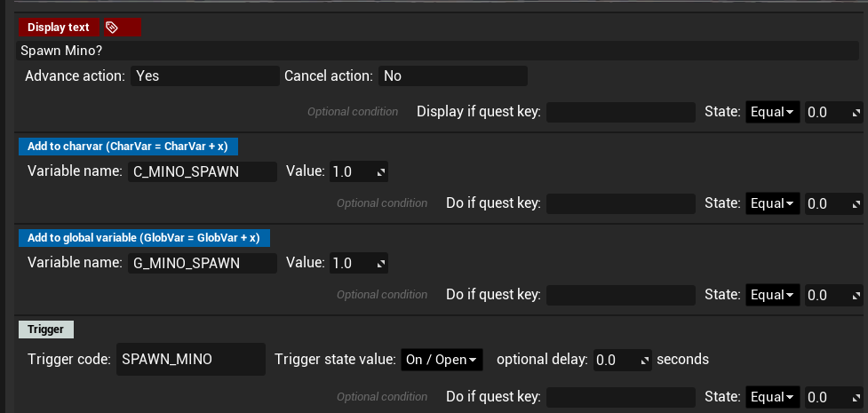The height and width of the screenshot is (413, 868).
Task: Open State dropdown in the charvar condition row
Action: coord(772,203)
